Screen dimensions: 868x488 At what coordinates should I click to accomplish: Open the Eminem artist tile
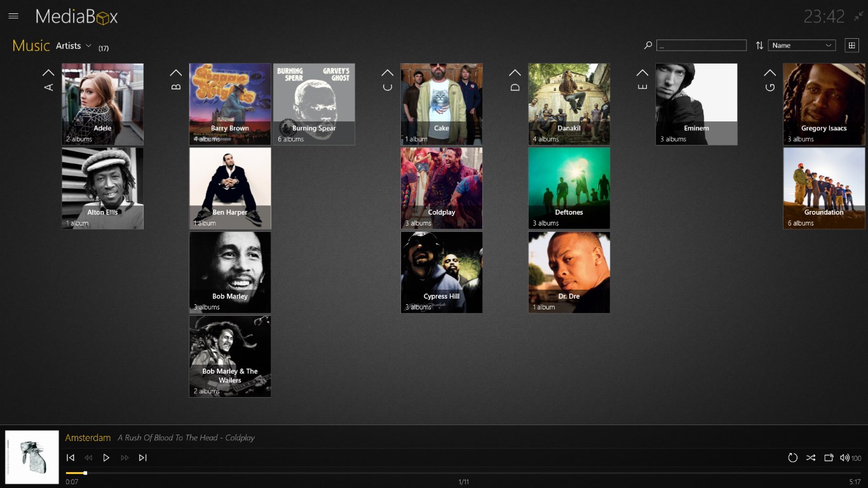tap(696, 104)
